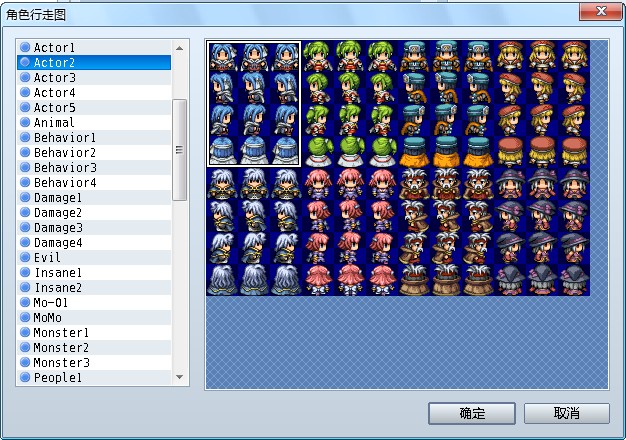Select the highlighted Actor2 entry
Viewport: 626px width, 440px height.
94,63
